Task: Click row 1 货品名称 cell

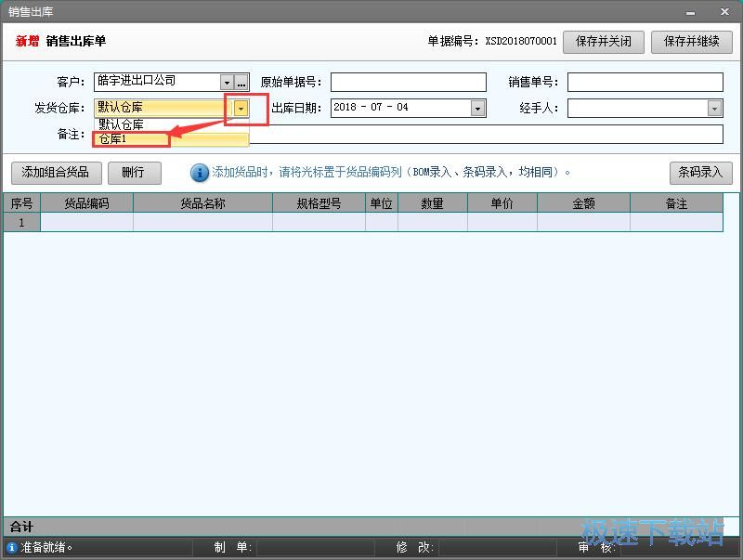Action: (202, 222)
